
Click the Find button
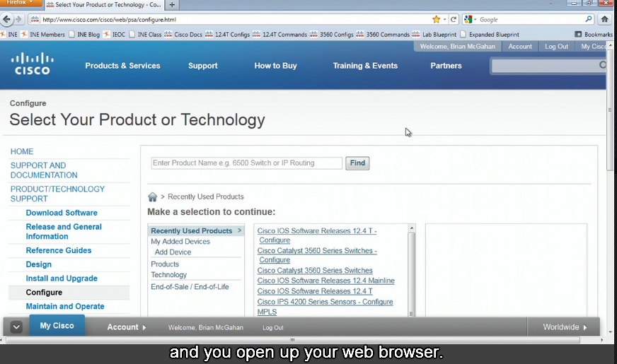[357, 163]
